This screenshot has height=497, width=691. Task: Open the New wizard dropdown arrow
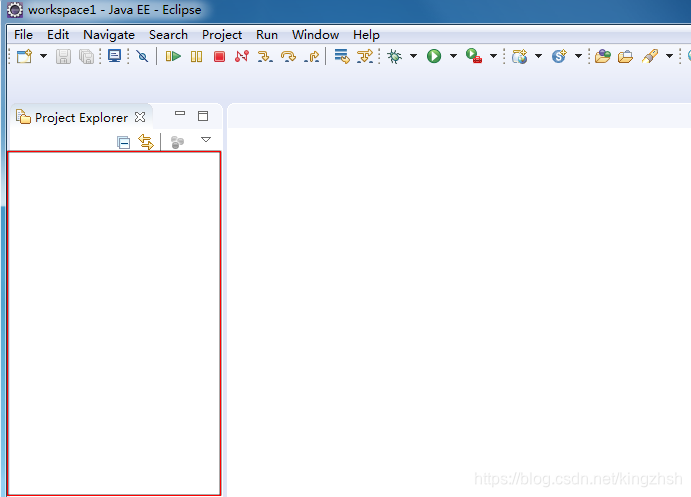pos(43,56)
